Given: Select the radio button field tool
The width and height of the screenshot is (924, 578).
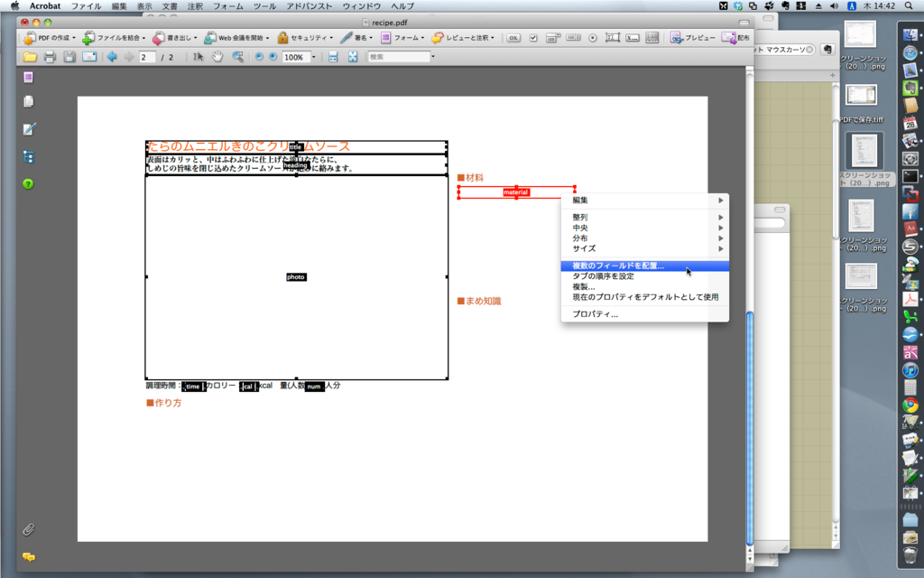Looking at the screenshot, I should point(593,38).
